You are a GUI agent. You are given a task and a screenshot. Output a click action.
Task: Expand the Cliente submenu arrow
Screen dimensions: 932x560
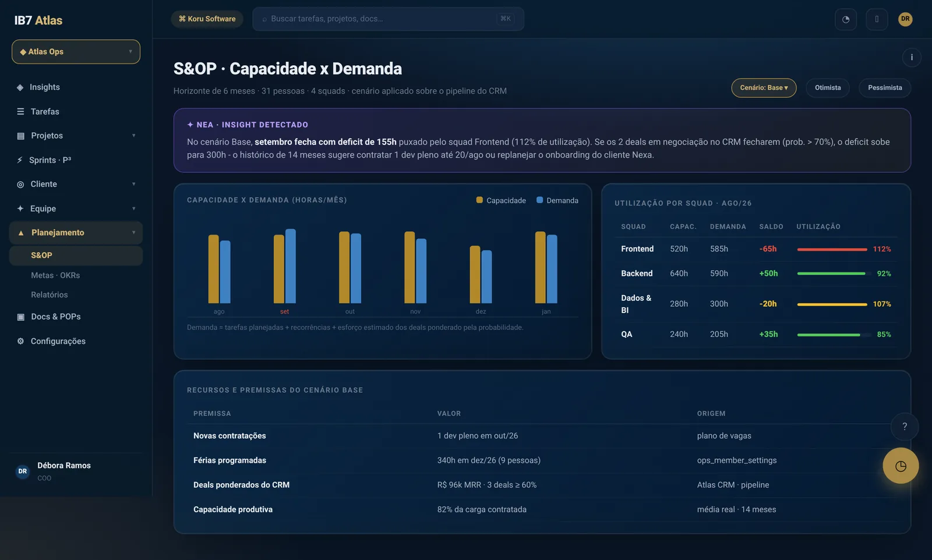133,184
